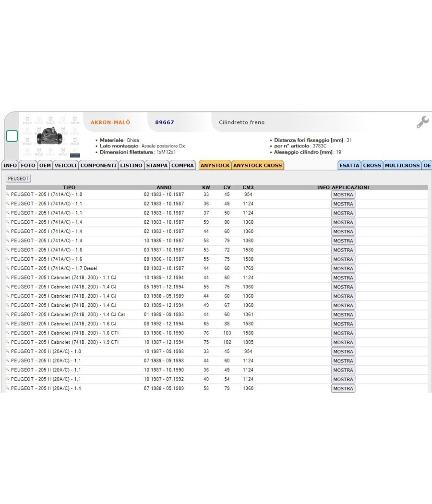Click the displacement value 1769
This screenshot has width=432, height=504.
(x=248, y=268)
